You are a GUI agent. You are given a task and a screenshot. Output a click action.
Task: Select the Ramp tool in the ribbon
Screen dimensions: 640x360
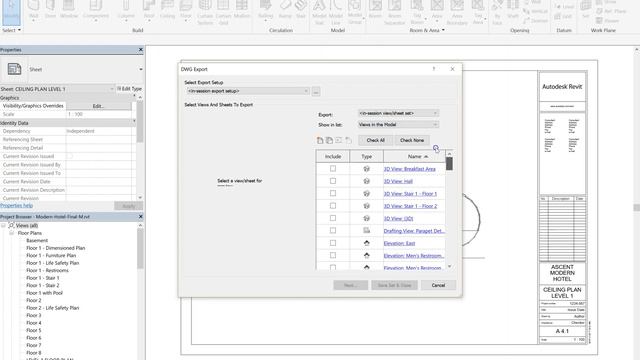[285, 10]
